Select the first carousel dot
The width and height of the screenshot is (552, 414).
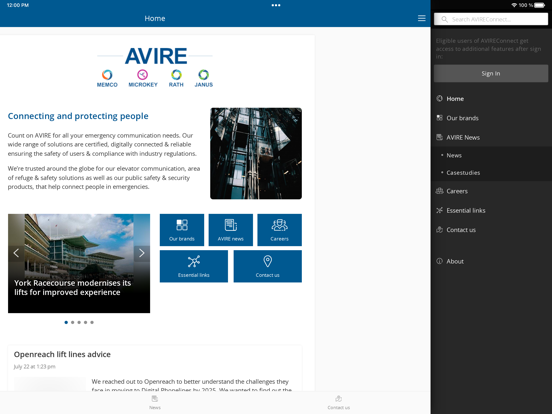(x=66, y=322)
